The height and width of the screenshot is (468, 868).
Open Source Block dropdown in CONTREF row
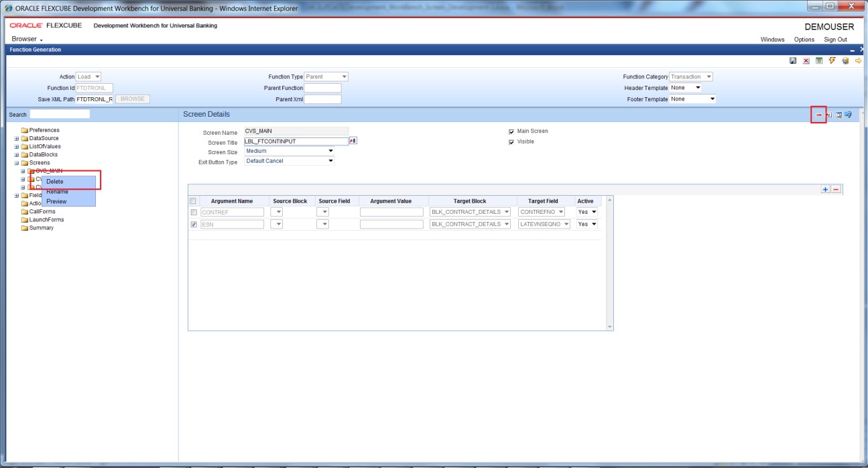(277, 212)
